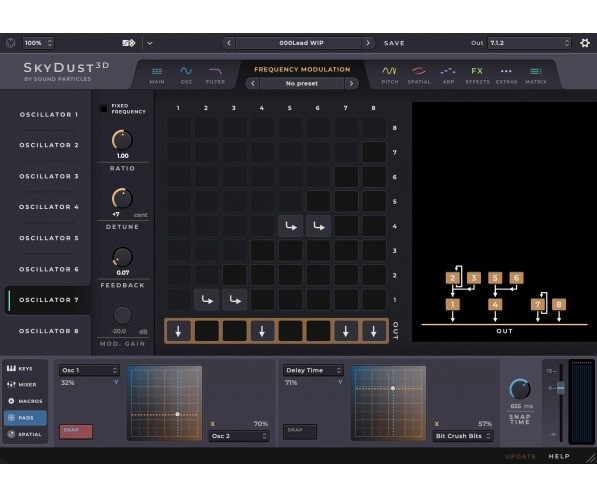
Task: Click the randomize dice icon
Action: [129, 43]
